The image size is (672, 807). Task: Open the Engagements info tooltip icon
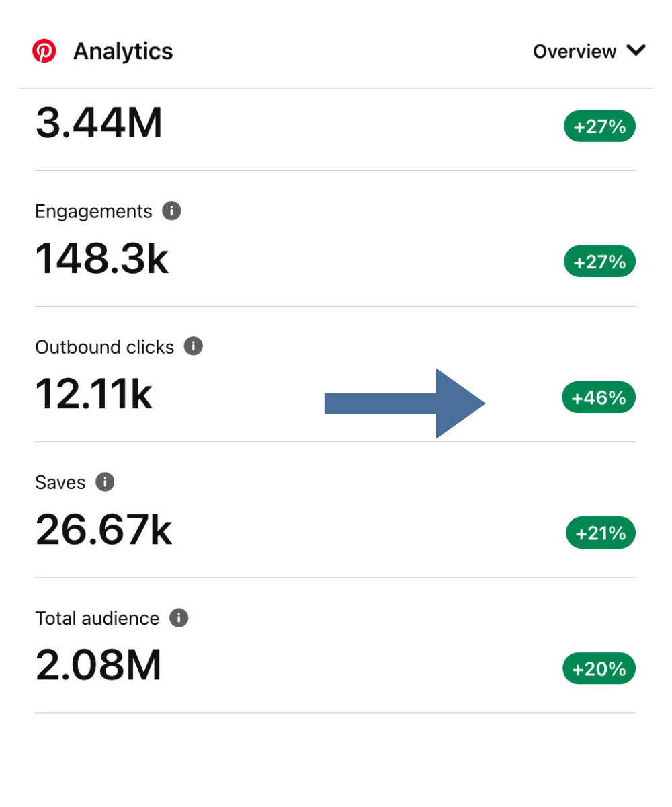171,211
